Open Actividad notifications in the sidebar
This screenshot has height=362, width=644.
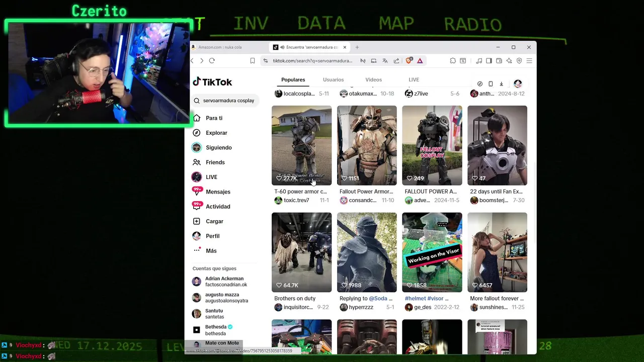coord(218,207)
